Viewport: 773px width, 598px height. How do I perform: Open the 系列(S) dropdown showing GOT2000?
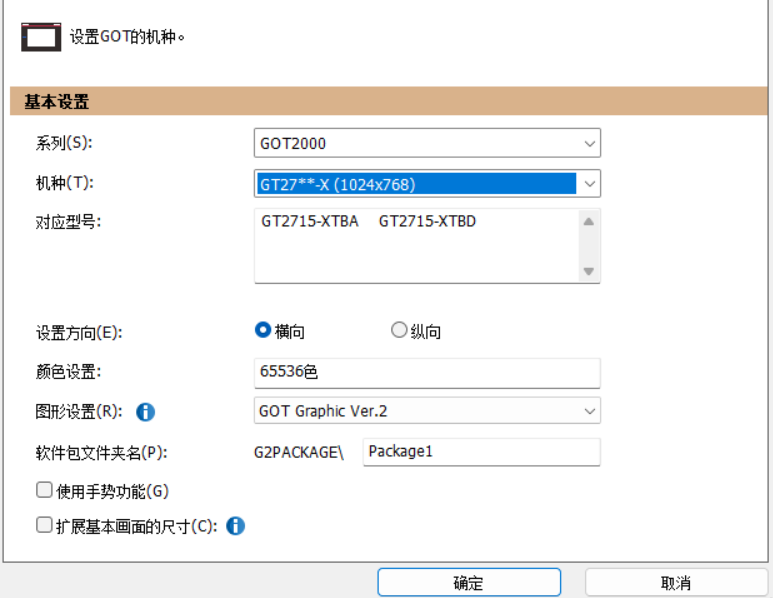[427, 143]
